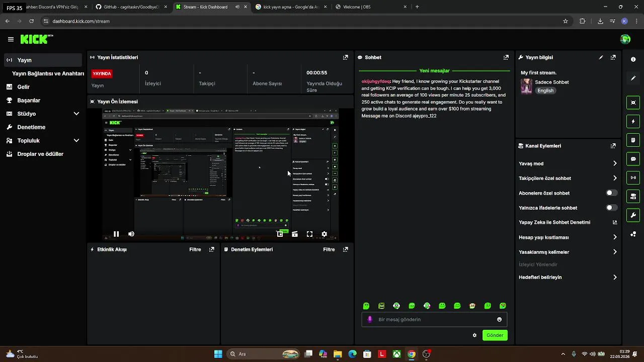The width and height of the screenshot is (644, 362).
Task: Click the English language tag in stream info
Action: (545, 90)
